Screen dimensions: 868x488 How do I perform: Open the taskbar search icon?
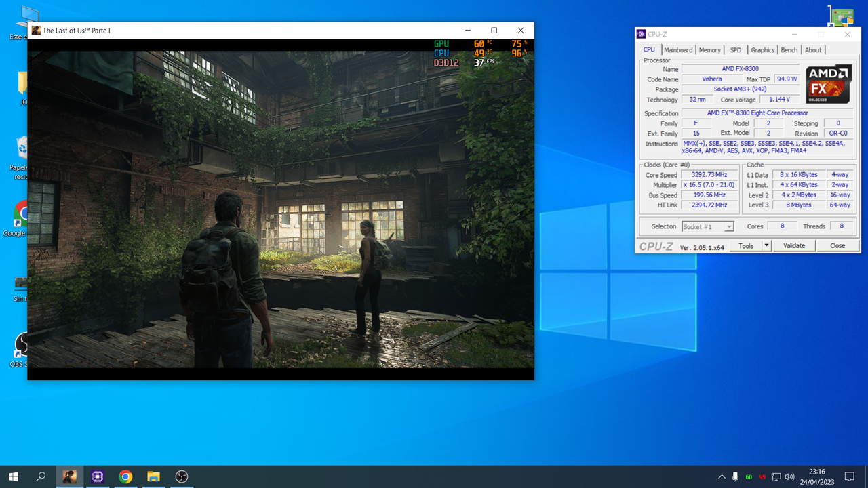pos(41,476)
